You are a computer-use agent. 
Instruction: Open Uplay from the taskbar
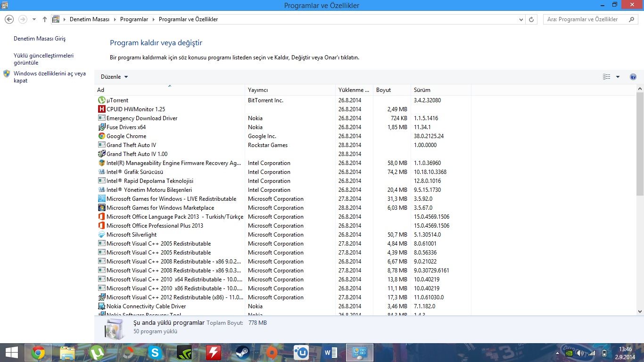[301, 353]
